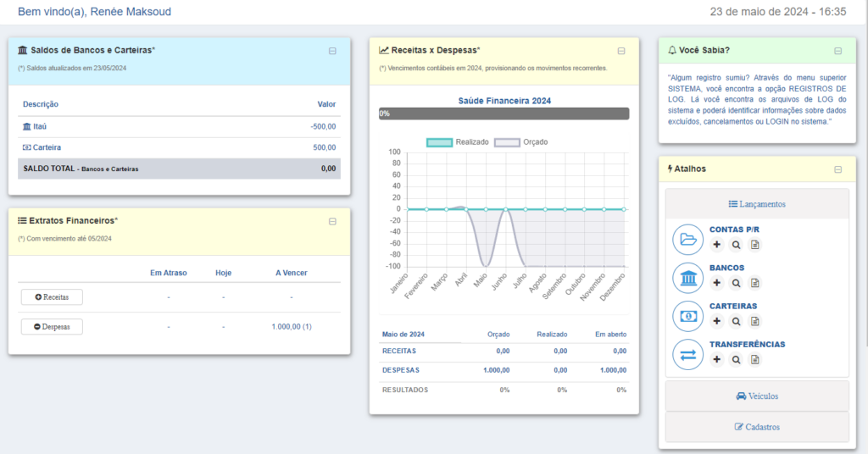Open the CARTEIRAS shortcut title

pyautogui.click(x=733, y=306)
